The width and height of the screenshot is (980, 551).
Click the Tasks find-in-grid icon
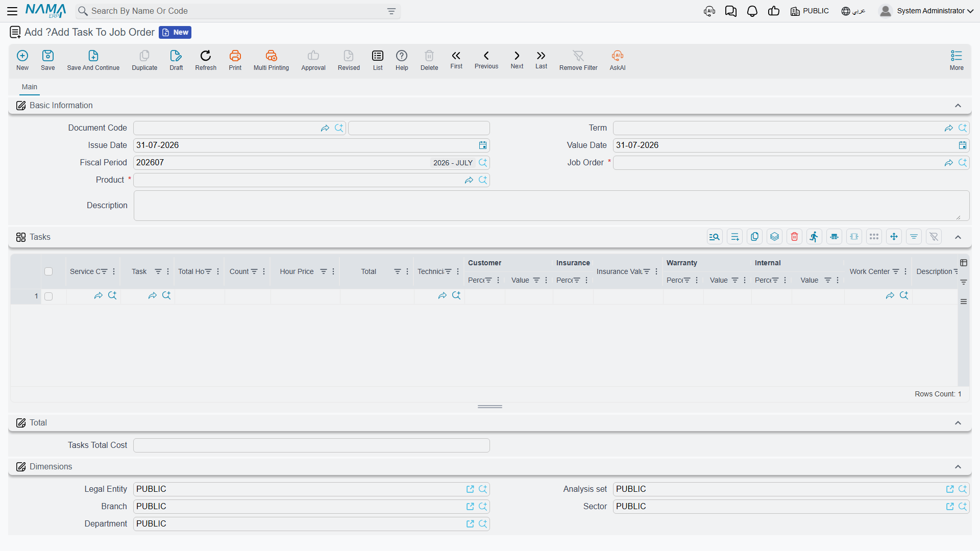click(x=715, y=237)
